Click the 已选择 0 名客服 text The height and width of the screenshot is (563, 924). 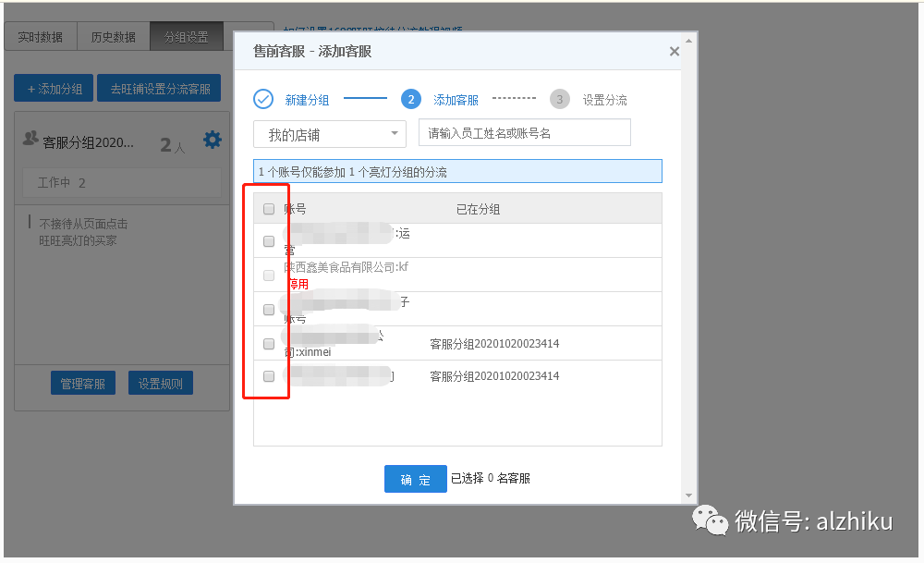[491, 478]
